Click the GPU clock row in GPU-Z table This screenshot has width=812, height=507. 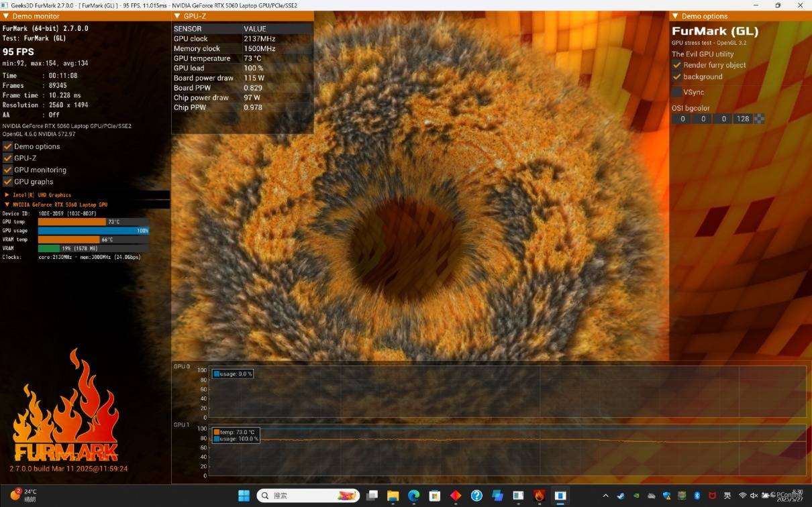[x=242, y=39]
